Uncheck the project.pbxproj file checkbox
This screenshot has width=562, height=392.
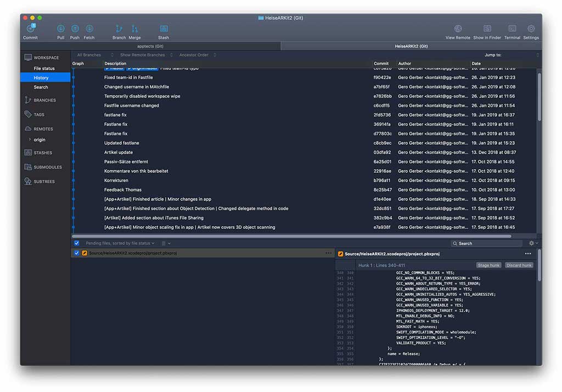click(77, 253)
